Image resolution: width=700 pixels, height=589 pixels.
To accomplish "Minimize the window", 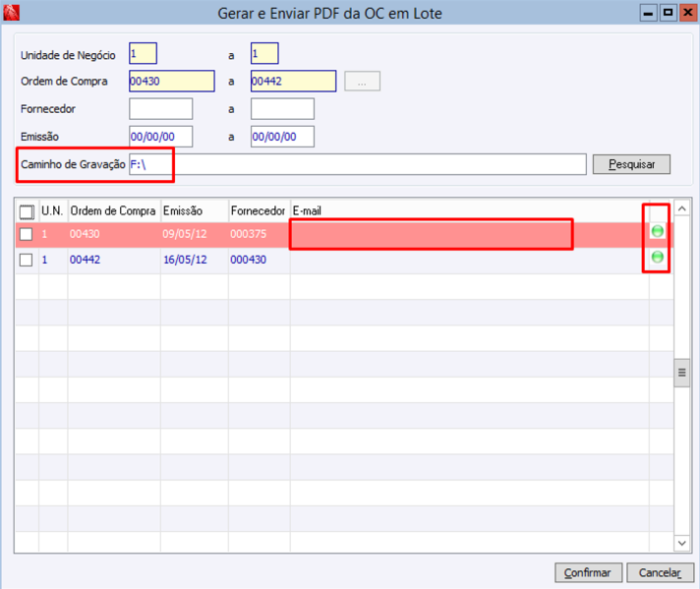I will click(x=648, y=13).
